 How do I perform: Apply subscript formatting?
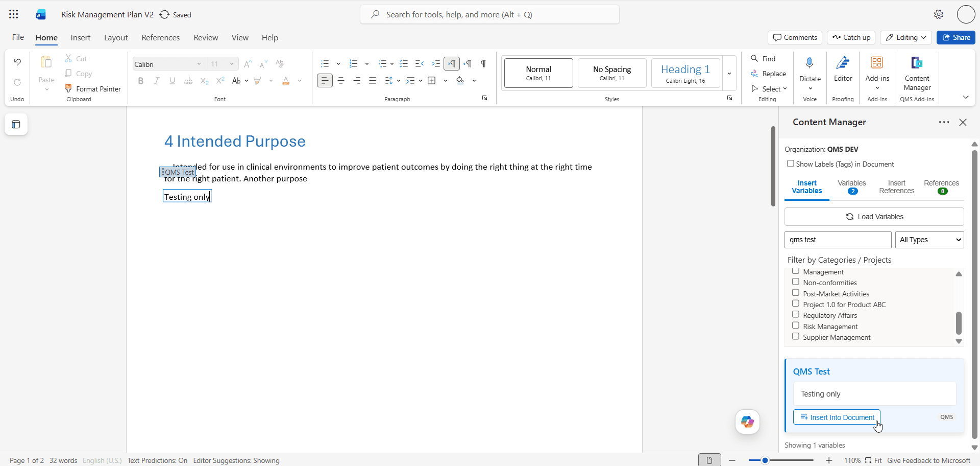click(204, 81)
